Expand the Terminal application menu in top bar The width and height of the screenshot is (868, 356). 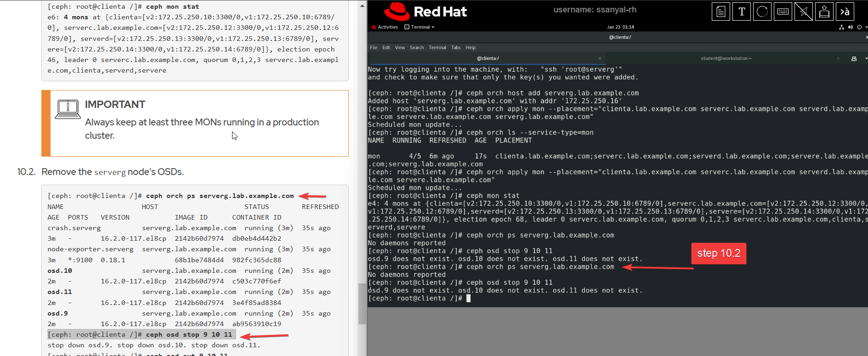420,27
